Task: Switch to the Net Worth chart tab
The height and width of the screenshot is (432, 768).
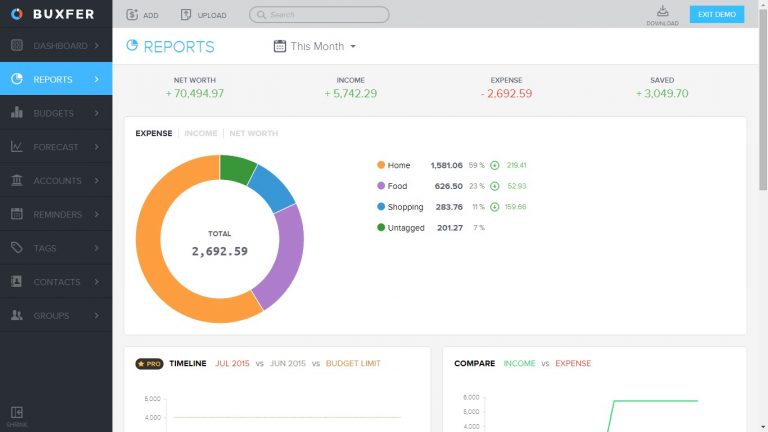Action: (x=253, y=133)
